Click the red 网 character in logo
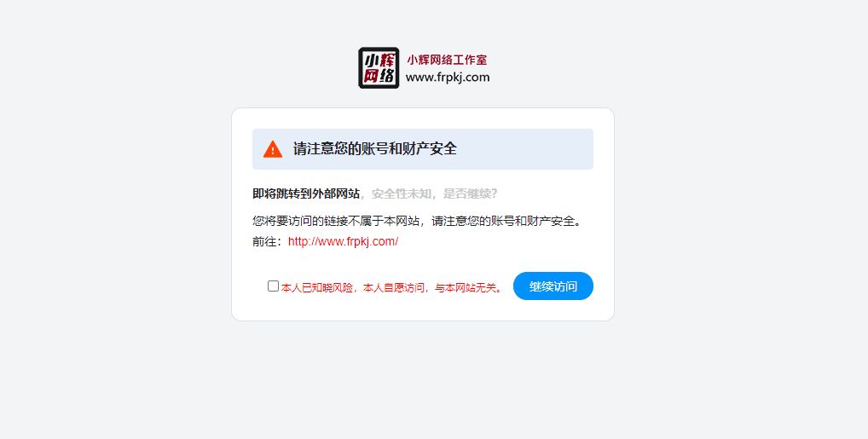The height and width of the screenshot is (439, 868). pyautogui.click(x=370, y=75)
